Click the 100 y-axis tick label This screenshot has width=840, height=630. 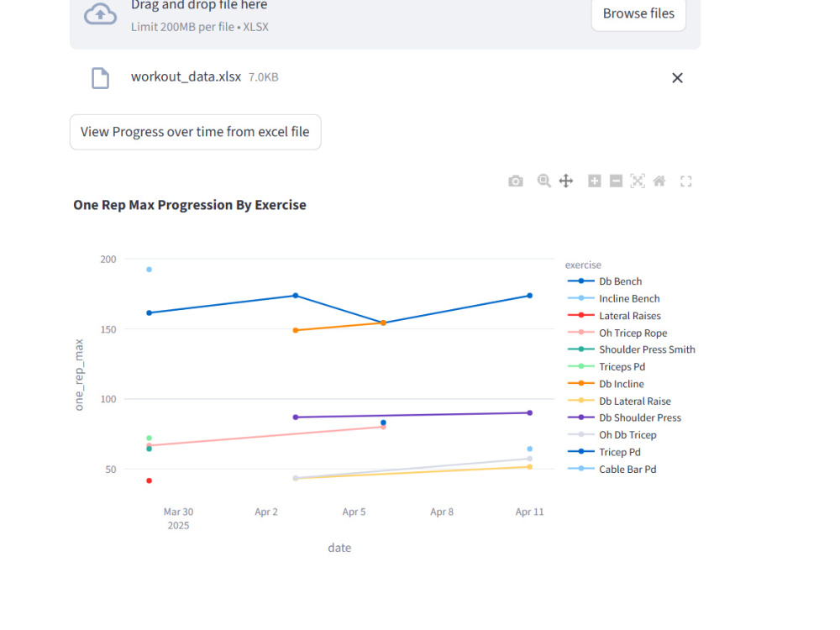pyautogui.click(x=108, y=399)
